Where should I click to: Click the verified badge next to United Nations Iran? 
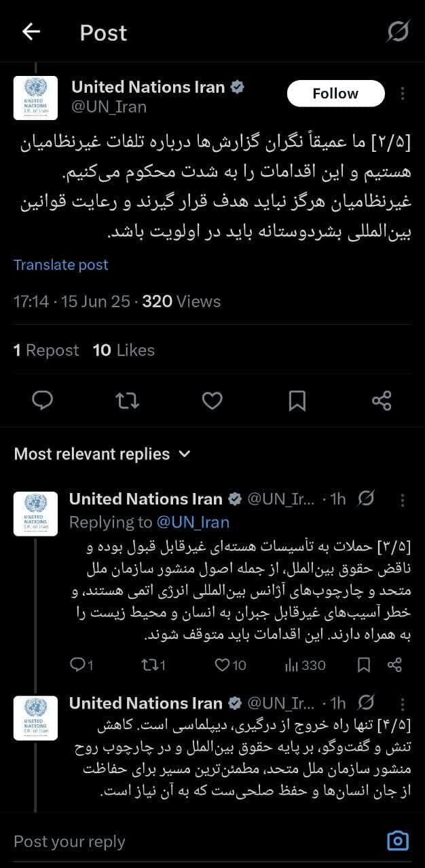coord(238,86)
